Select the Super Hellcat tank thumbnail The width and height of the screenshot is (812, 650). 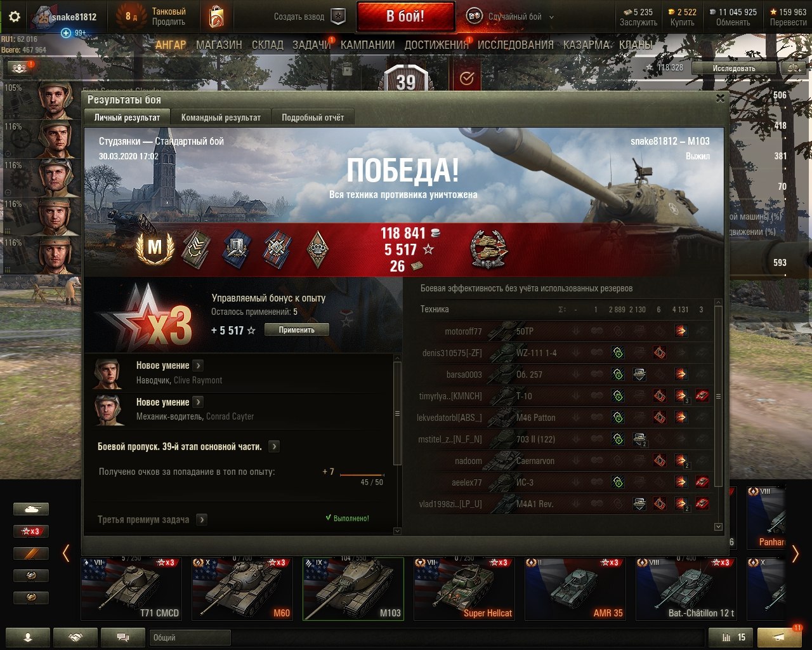(464, 588)
